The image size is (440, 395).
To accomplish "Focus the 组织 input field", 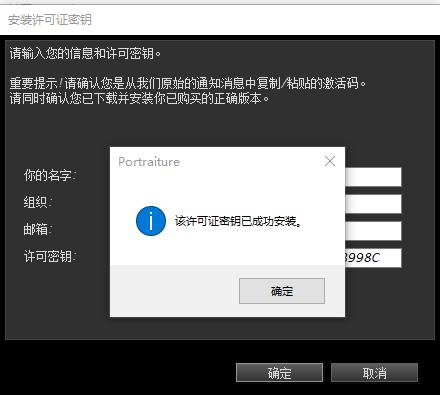I will [x=373, y=204].
